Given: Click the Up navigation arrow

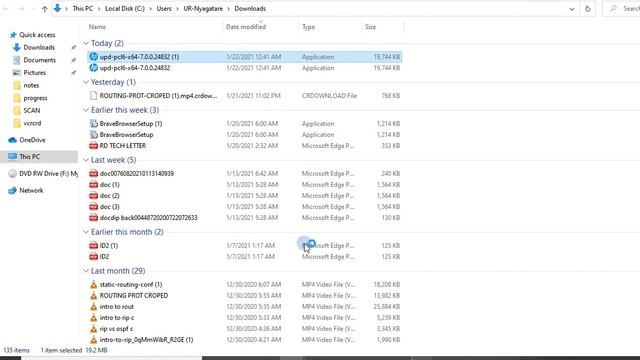Looking at the screenshot, I should tap(44, 9).
